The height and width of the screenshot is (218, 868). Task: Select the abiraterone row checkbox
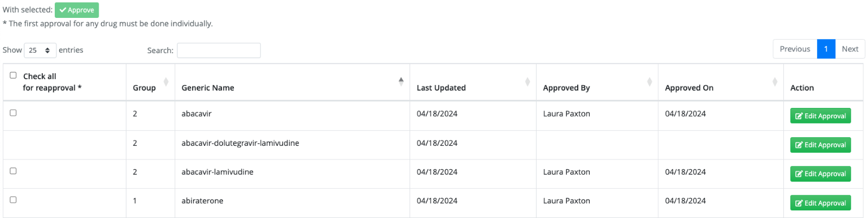pos(13,200)
